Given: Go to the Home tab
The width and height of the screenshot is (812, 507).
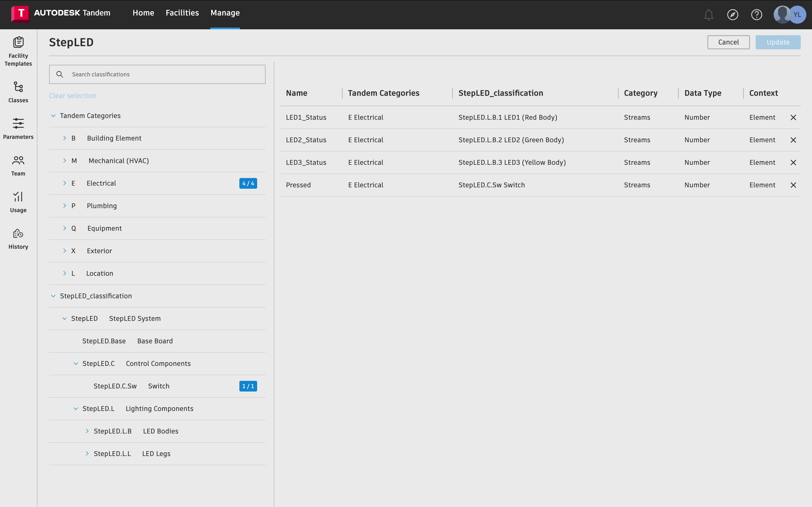Looking at the screenshot, I should (143, 13).
